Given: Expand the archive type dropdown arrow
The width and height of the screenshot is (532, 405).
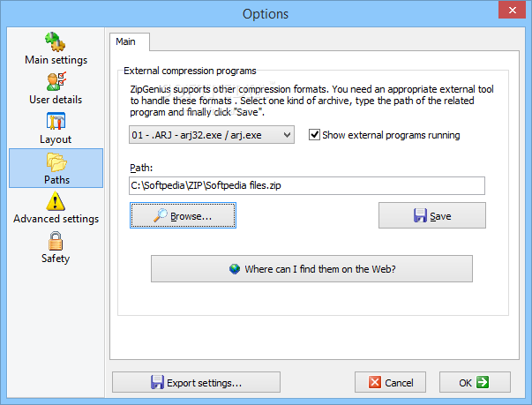Looking at the screenshot, I should (x=287, y=135).
